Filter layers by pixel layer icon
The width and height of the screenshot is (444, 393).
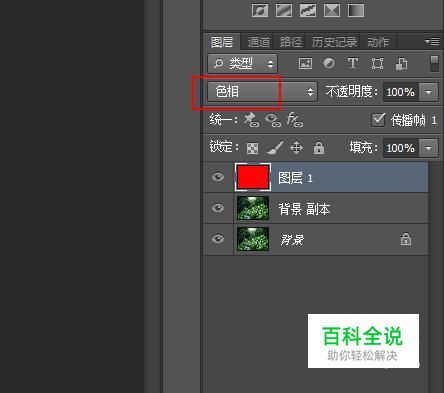305,63
